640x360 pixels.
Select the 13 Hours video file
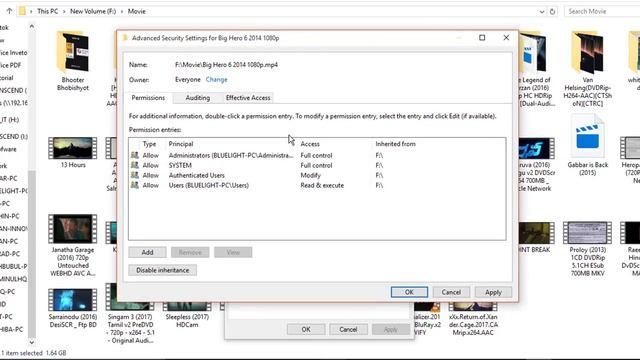73,152
